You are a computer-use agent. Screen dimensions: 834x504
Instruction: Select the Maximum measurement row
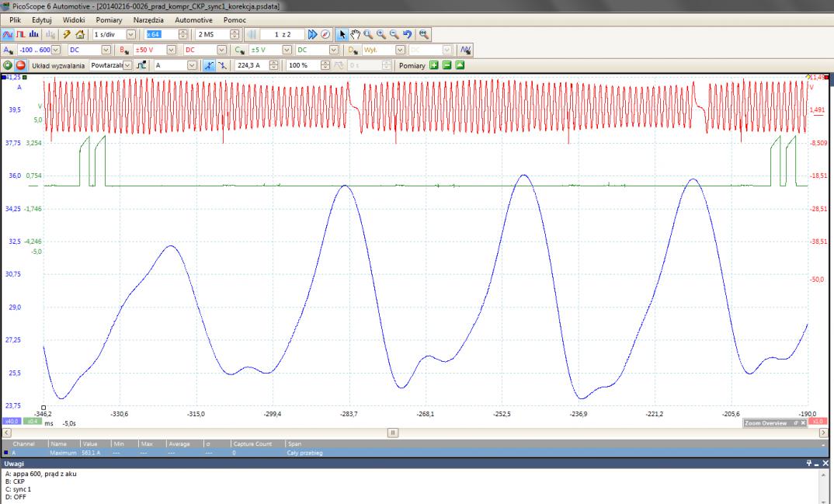[62, 453]
